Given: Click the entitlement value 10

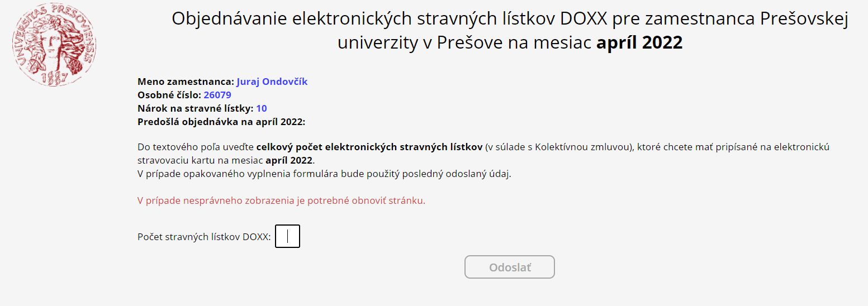Looking at the screenshot, I should [262, 108].
